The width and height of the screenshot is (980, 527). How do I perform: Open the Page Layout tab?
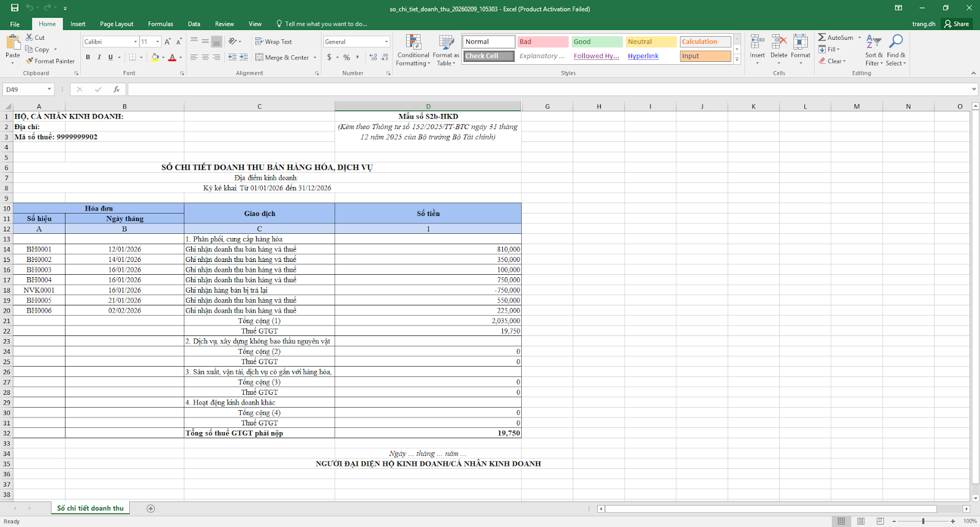(x=116, y=24)
